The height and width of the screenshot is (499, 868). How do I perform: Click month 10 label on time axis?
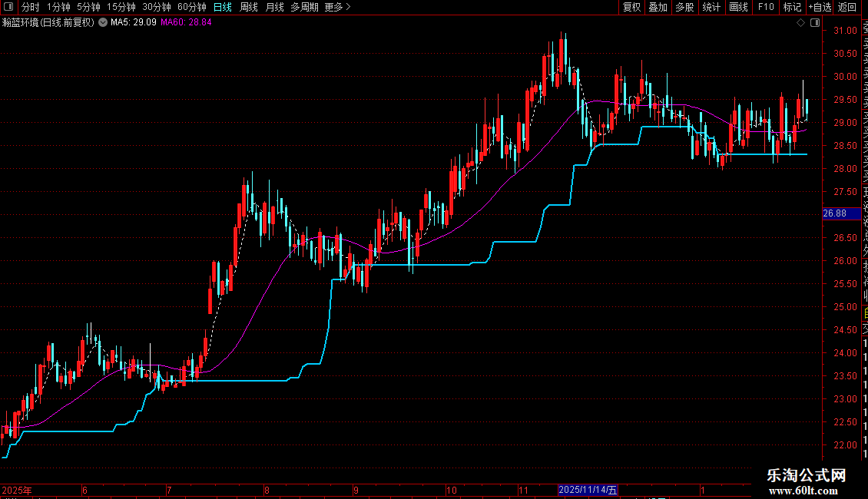coord(451,491)
